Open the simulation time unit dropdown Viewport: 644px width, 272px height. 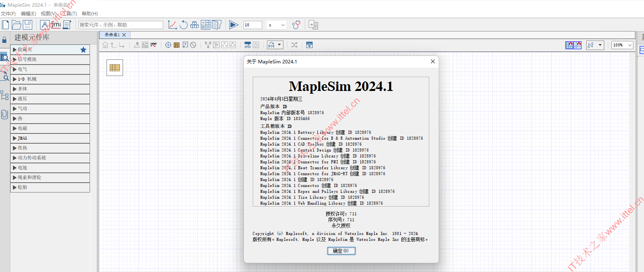pos(277,25)
